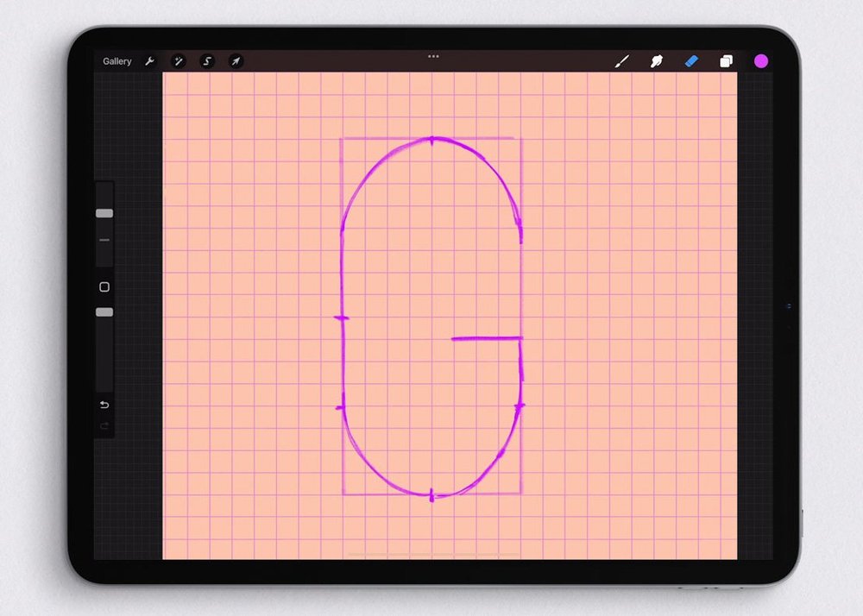Activate the Selections tool
The width and height of the screenshot is (863, 616).
(x=207, y=61)
